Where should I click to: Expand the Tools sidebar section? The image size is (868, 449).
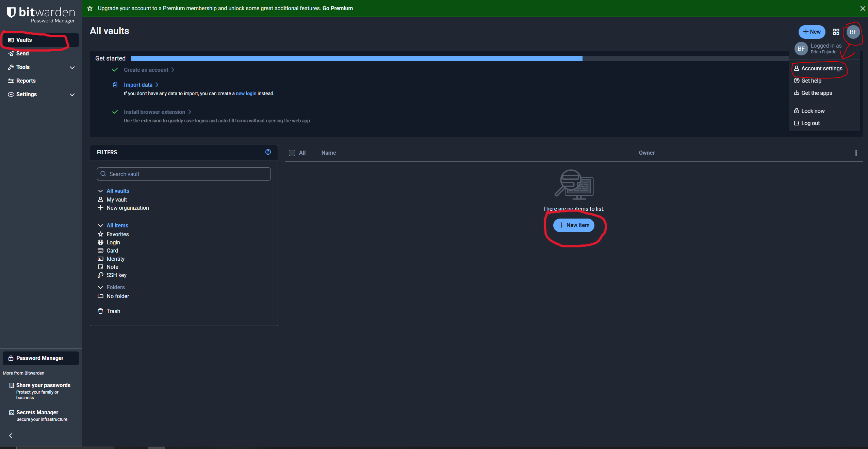point(72,67)
